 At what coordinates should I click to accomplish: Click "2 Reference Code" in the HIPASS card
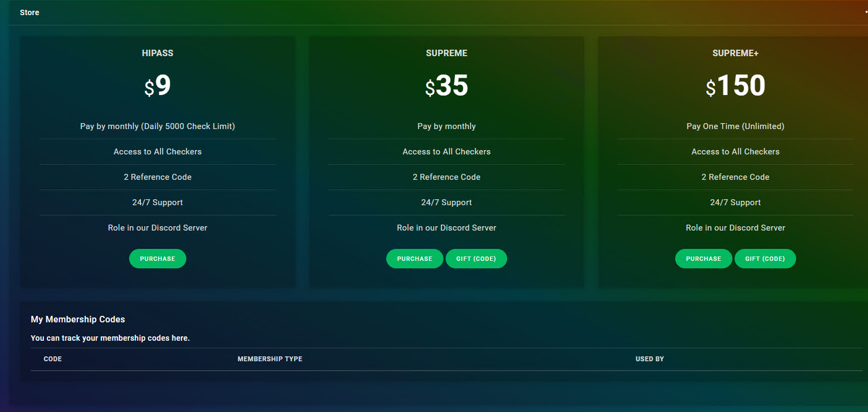pos(158,177)
